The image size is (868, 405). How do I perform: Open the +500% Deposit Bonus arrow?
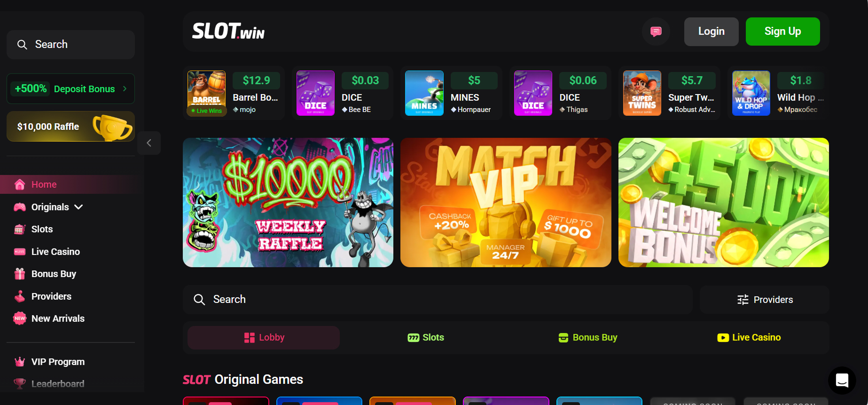(x=125, y=88)
